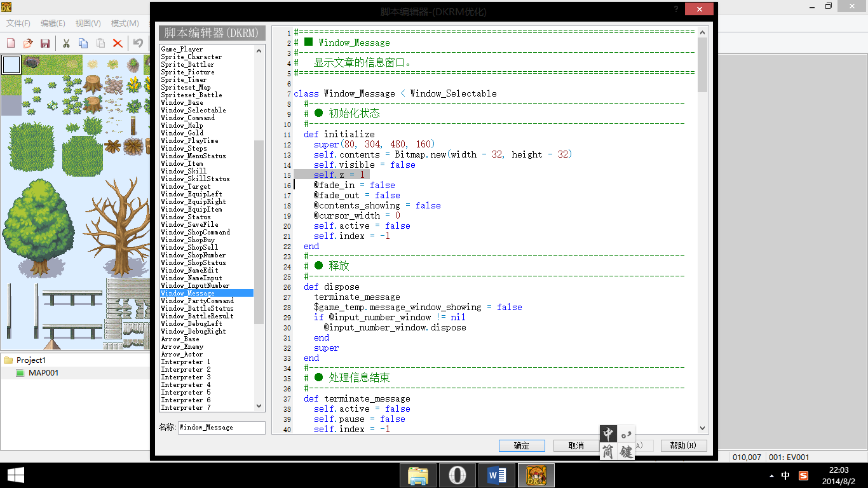868x488 pixels.
Task: Click script list scrollbar up arrow
Action: tap(259, 50)
